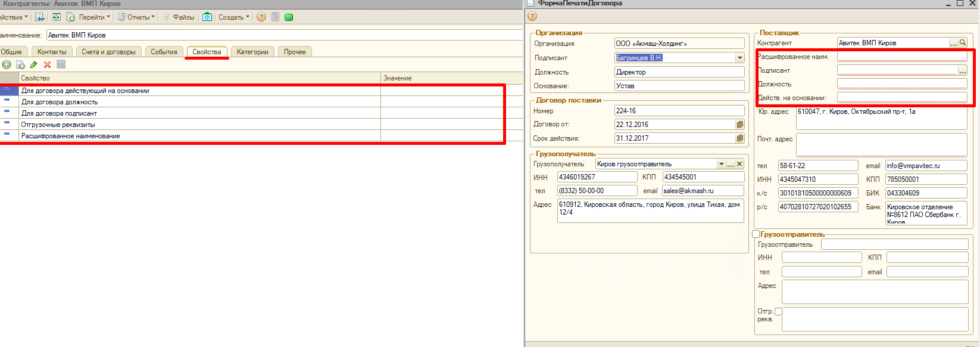The image size is (980, 347).
Task: Click the Почт. адрес field
Action: (882, 145)
